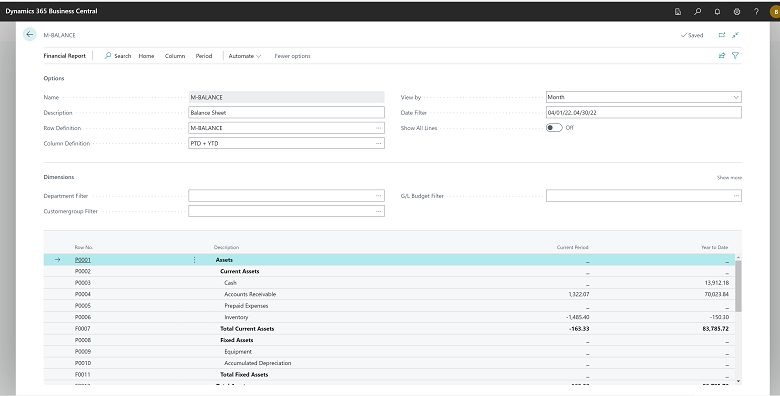Click the row selector arrow for P0001

point(57,260)
